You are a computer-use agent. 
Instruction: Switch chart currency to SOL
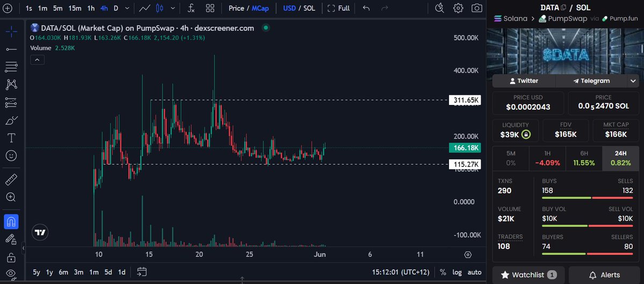tap(309, 8)
